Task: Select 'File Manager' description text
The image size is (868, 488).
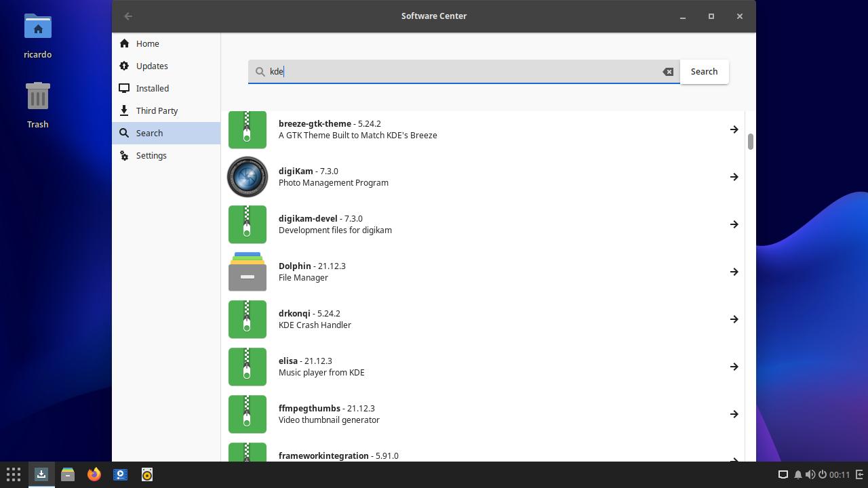Action: (303, 278)
